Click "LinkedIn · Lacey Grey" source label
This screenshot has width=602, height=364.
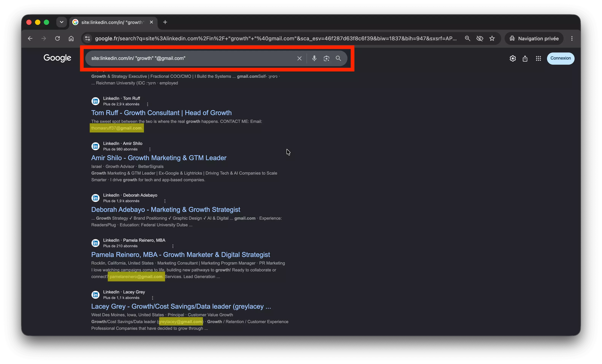124,292
